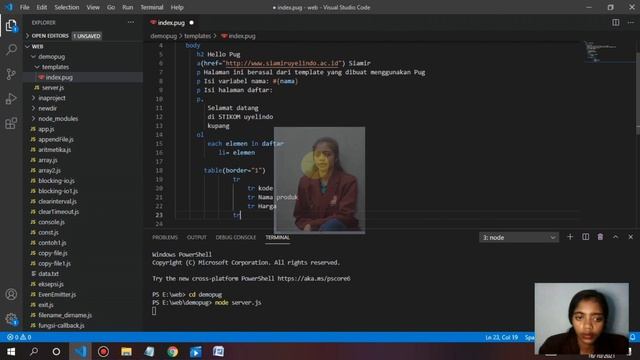Collapse the templates folder
Image resolution: width=640 pixels, height=360 pixels.
(55, 67)
